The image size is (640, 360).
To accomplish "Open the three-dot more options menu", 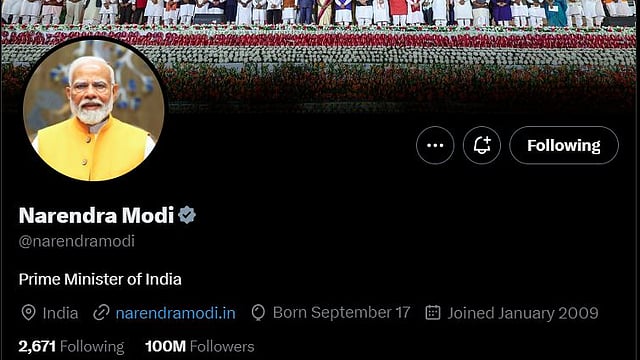I will pyautogui.click(x=435, y=145).
